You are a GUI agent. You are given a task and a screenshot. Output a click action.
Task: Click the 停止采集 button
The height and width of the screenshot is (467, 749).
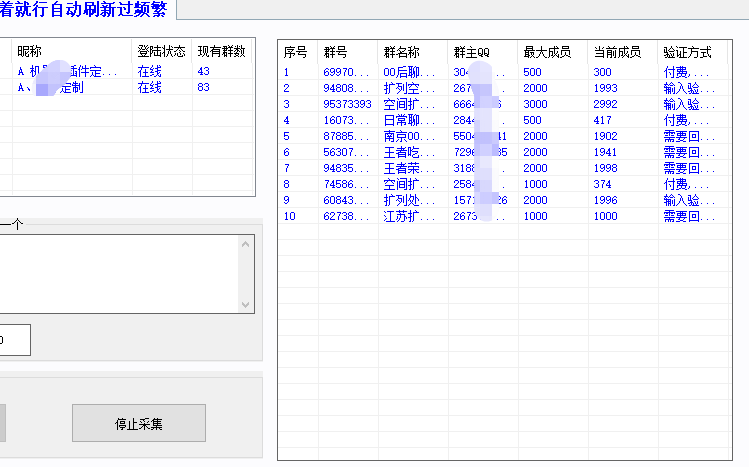138,423
